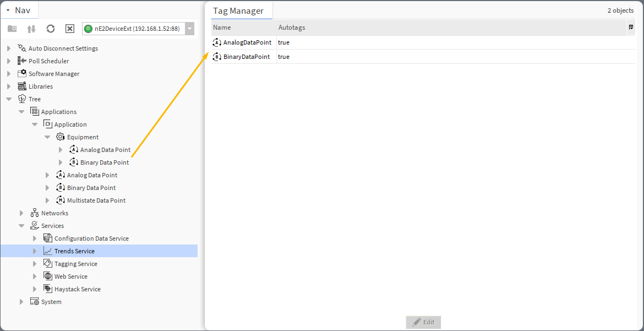Select Configuration Data Service in the tree
This screenshot has height=331, width=644.
91,238
